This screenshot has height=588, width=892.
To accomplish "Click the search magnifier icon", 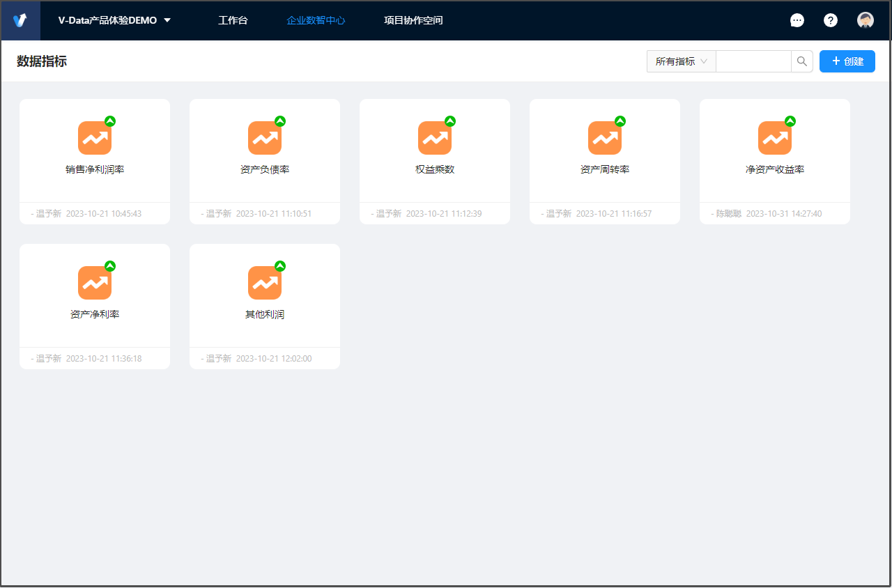I will click(802, 61).
